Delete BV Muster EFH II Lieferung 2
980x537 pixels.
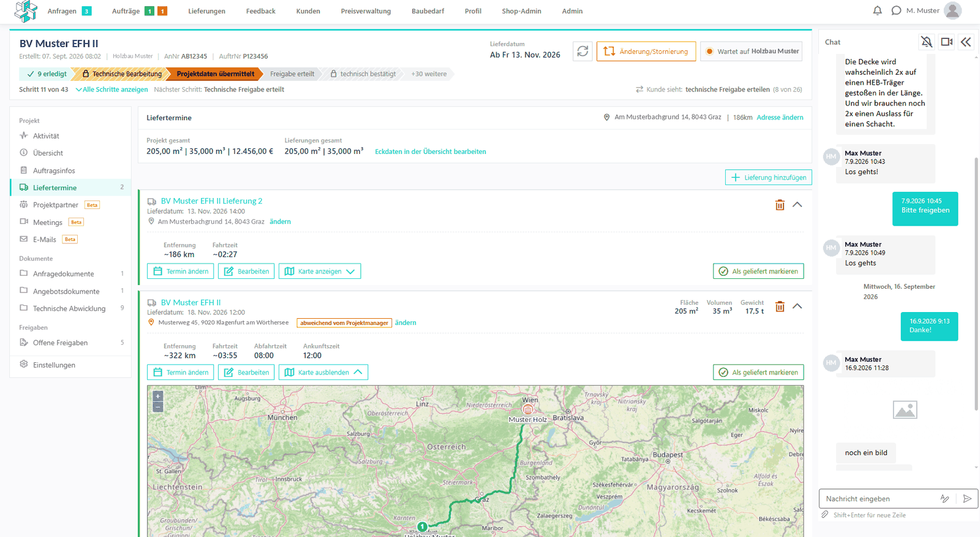coord(780,205)
